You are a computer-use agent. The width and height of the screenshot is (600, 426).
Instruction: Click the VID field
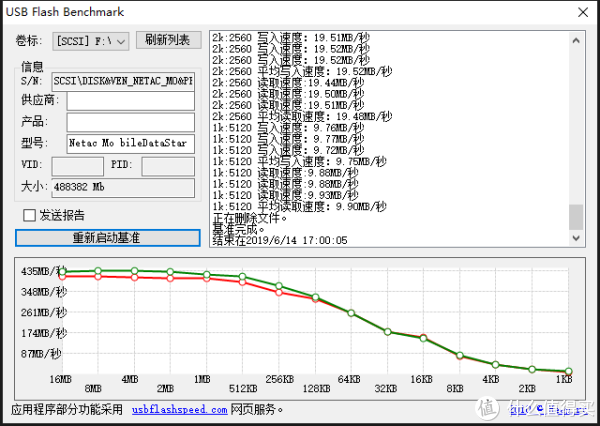coord(78,166)
